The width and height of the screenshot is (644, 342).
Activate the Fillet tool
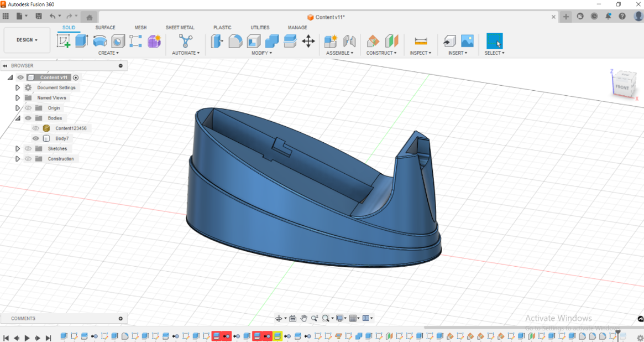[x=234, y=40]
